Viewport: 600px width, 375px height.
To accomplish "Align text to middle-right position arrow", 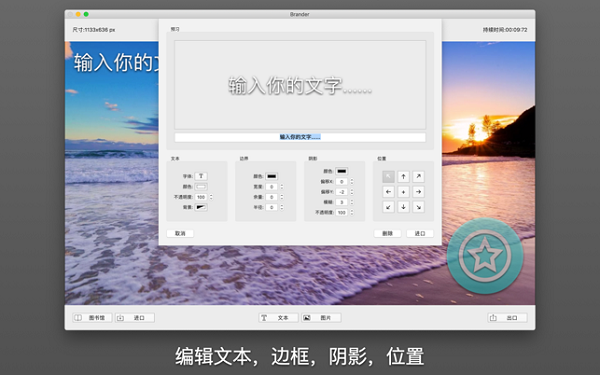I will coord(419,192).
